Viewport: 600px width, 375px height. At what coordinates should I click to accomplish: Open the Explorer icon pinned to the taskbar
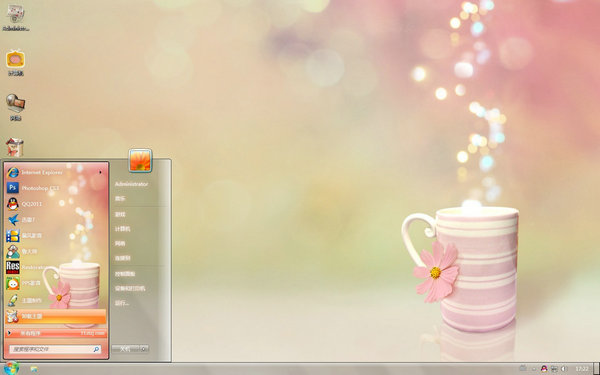tap(34, 369)
